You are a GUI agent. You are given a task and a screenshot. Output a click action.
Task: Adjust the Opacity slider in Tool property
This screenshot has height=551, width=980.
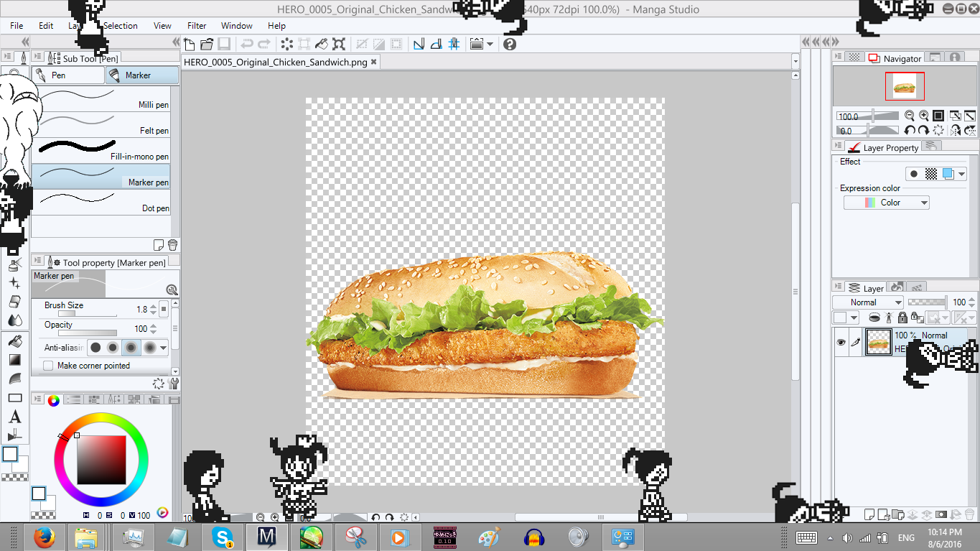click(x=87, y=333)
